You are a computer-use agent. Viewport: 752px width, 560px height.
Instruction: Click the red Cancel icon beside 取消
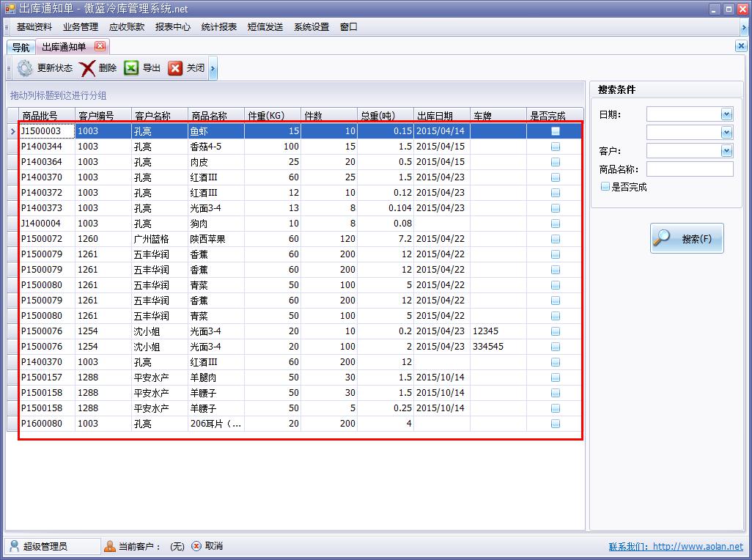196,546
